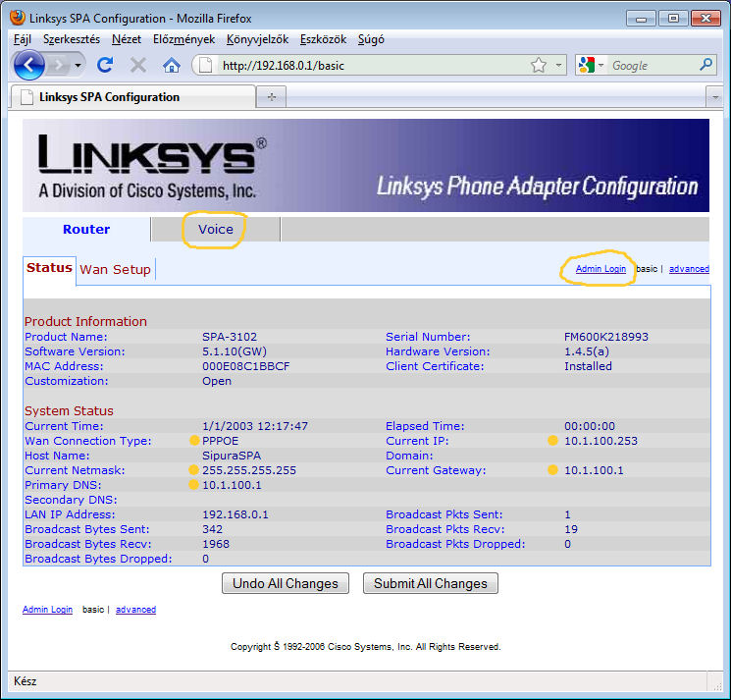Select netmask 255.255.255.255
The height and width of the screenshot is (700, 731).
pyautogui.click(x=249, y=470)
